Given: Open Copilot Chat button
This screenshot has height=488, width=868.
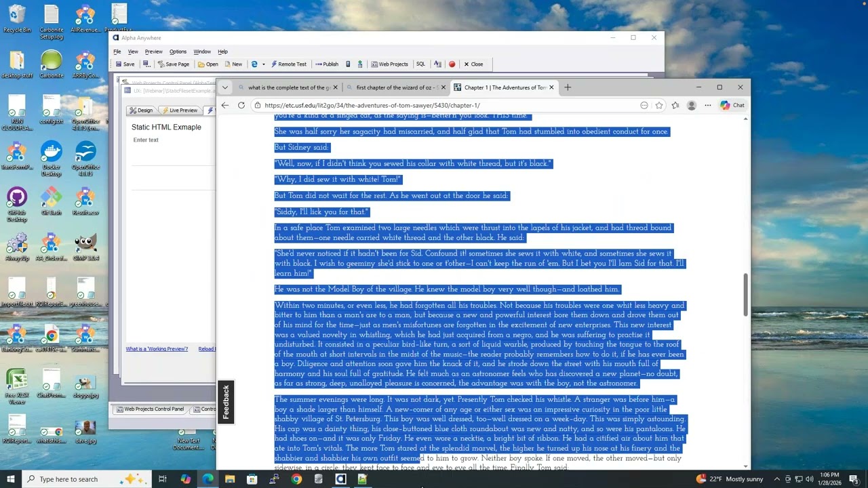Looking at the screenshot, I should coord(732,105).
